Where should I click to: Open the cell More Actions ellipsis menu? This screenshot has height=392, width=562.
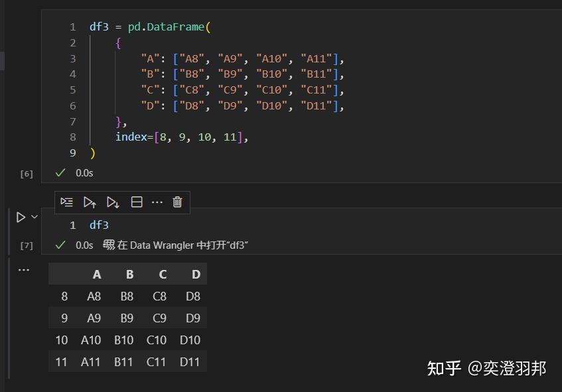(x=157, y=202)
